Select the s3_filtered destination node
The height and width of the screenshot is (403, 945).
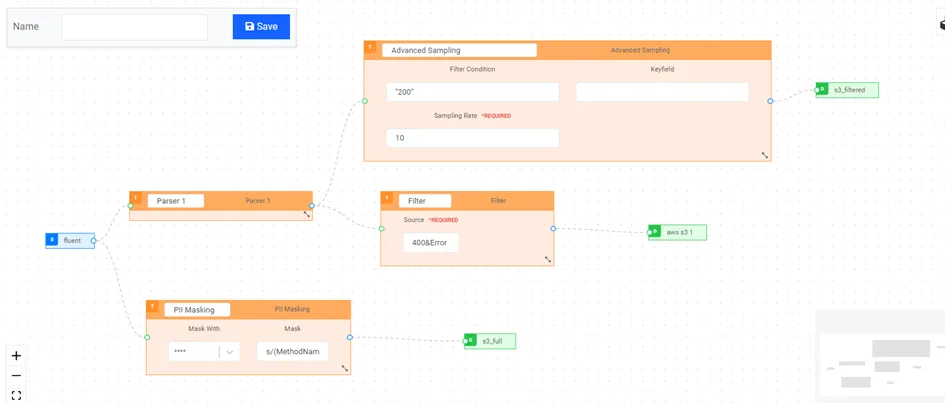(x=847, y=90)
